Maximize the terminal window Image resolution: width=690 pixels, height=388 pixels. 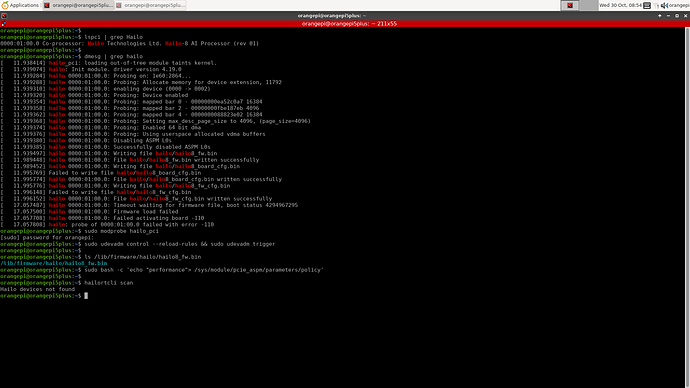677,16
